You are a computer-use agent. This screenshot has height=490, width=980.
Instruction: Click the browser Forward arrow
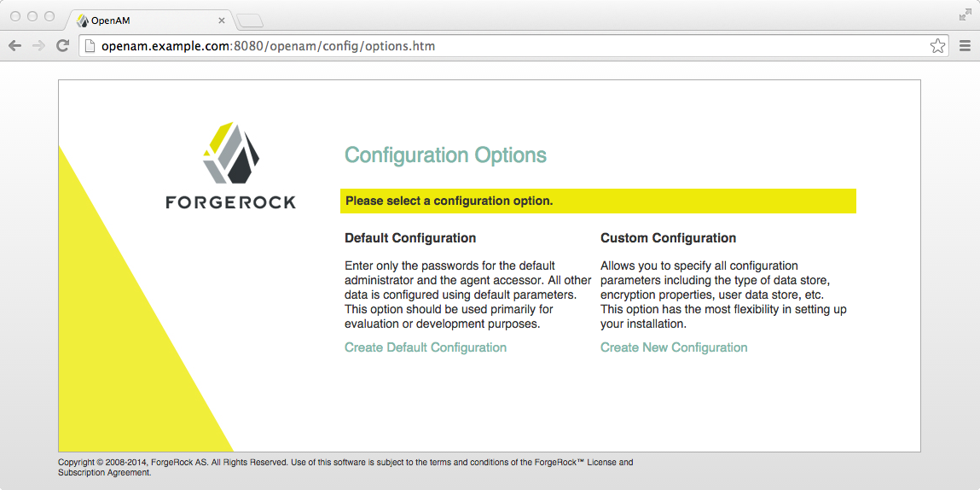(x=38, y=46)
